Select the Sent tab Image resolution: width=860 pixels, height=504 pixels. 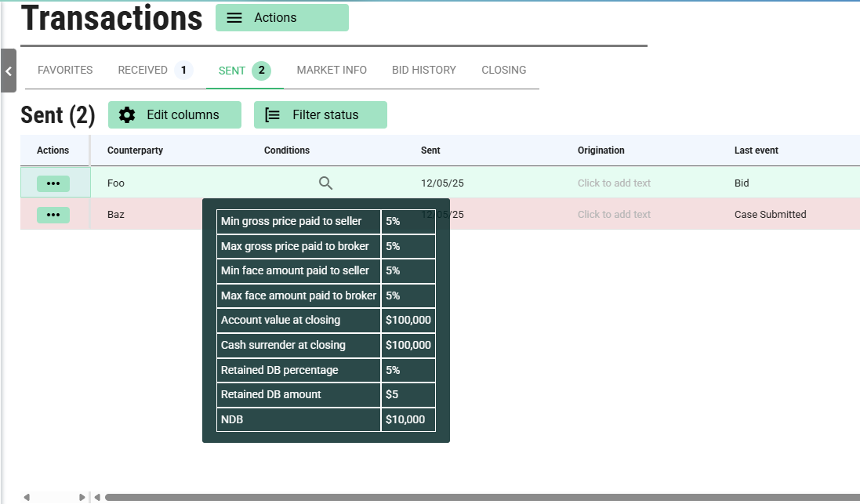232,71
